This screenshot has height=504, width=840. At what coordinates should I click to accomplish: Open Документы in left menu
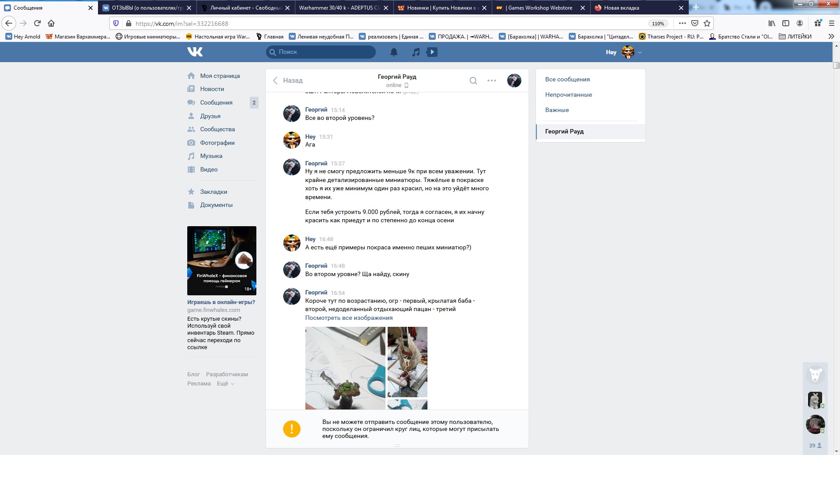click(216, 205)
